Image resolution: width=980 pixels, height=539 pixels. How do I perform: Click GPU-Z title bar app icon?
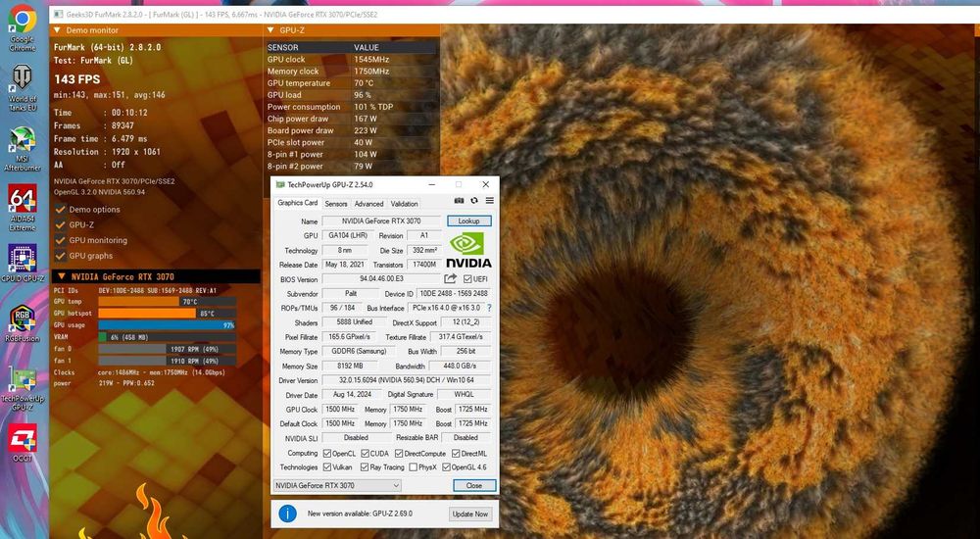(280, 184)
